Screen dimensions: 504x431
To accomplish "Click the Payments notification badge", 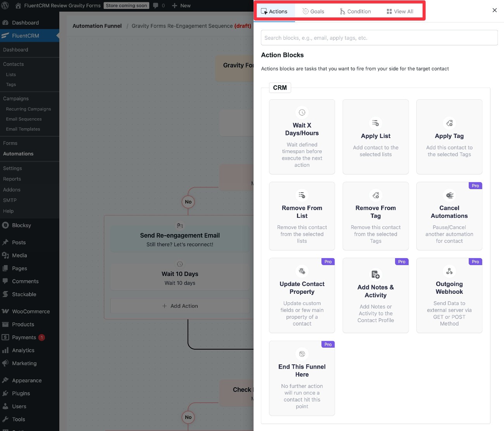I will pyautogui.click(x=41, y=337).
